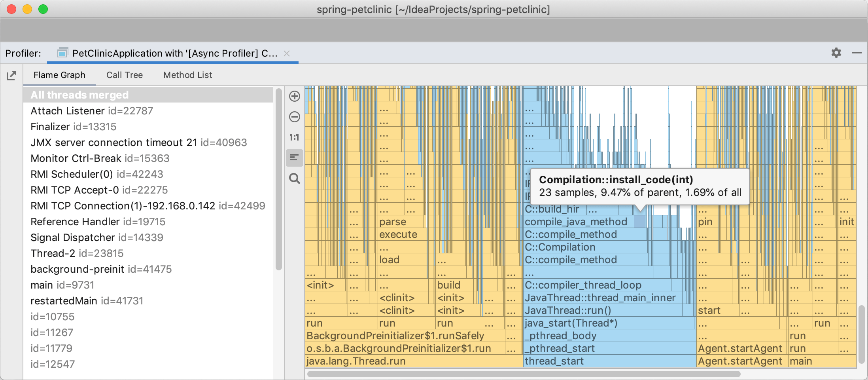Search the flame graph with magnifier icon
The width and height of the screenshot is (868, 380).
pyautogui.click(x=295, y=179)
